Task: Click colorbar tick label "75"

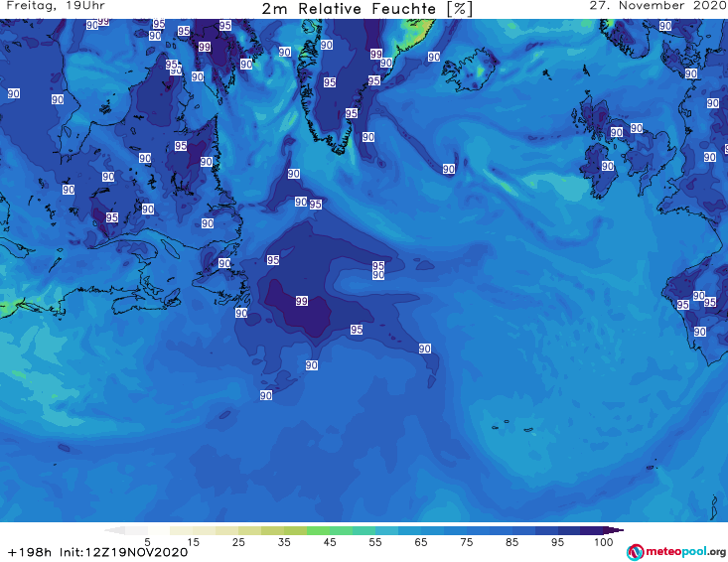Action: tap(466, 542)
